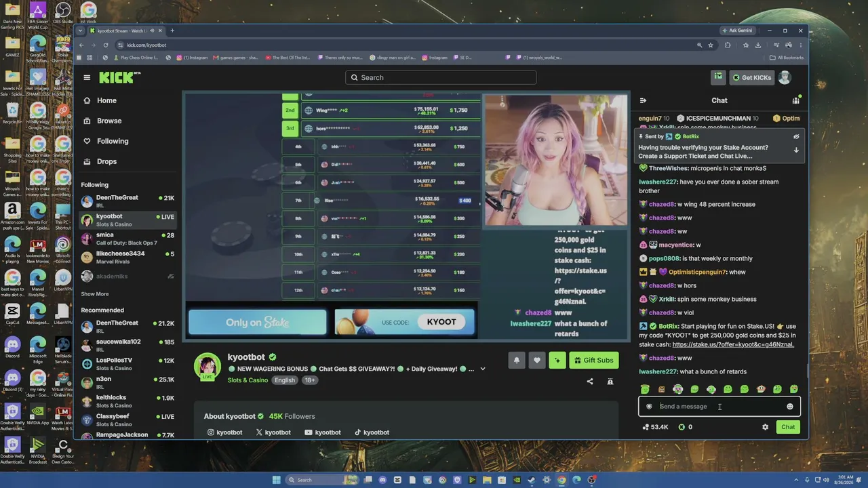The image size is (868, 488).
Task: Open the stake.us offer link in chat
Action: pos(733,344)
